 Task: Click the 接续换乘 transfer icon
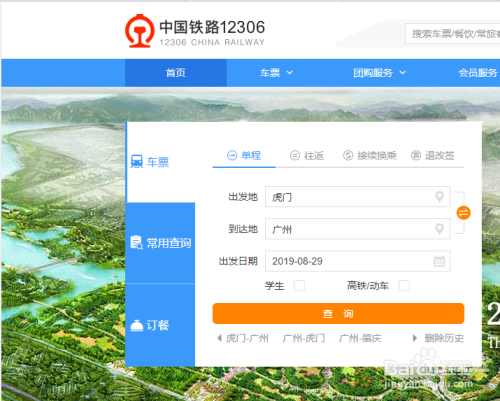point(348,155)
